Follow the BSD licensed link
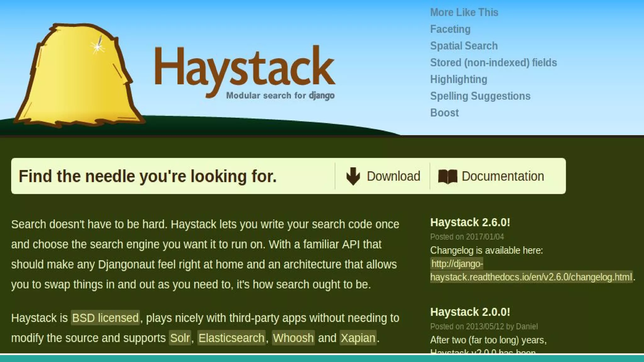 click(x=105, y=318)
